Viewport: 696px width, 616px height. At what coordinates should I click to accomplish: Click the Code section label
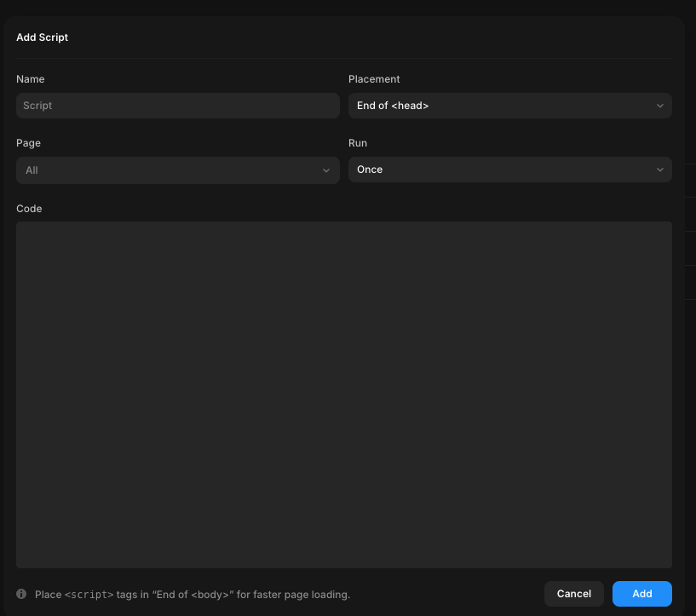(29, 209)
